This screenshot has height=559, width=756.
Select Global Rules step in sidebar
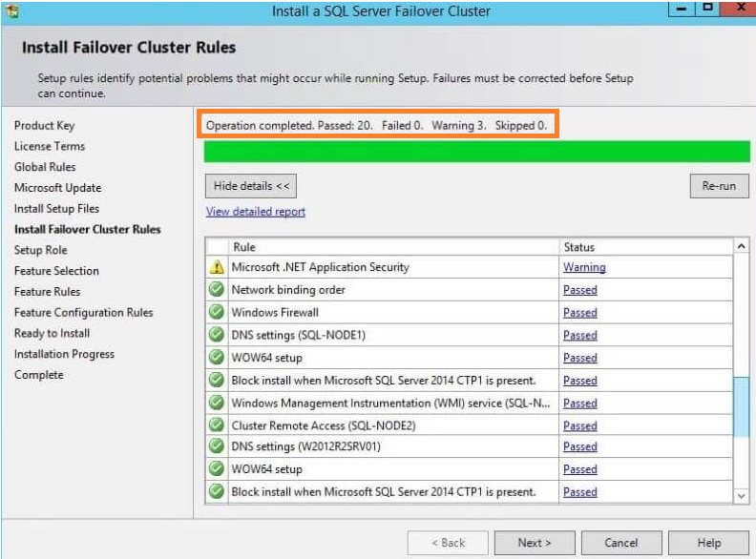click(x=45, y=167)
